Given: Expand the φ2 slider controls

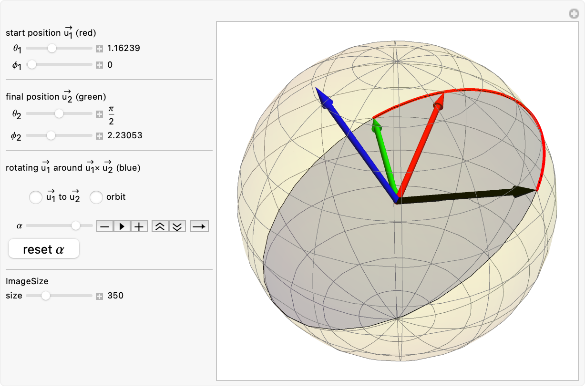Looking at the screenshot, I should 99,136.
